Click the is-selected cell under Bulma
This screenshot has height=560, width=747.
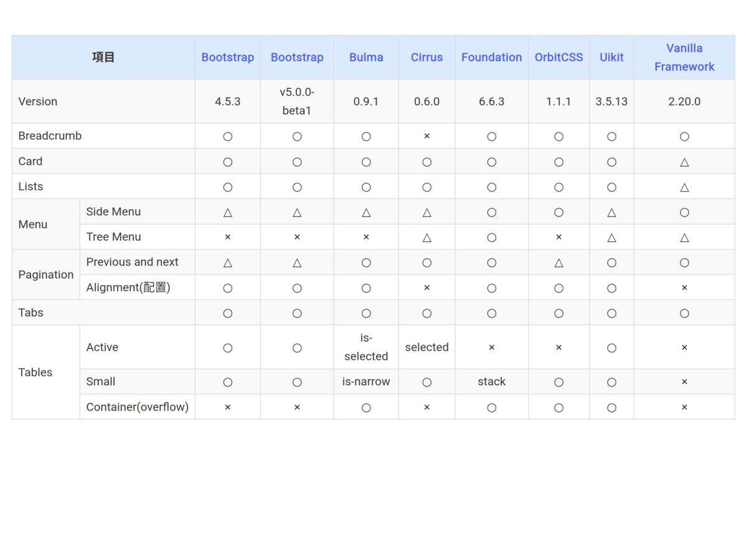click(366, 347)
